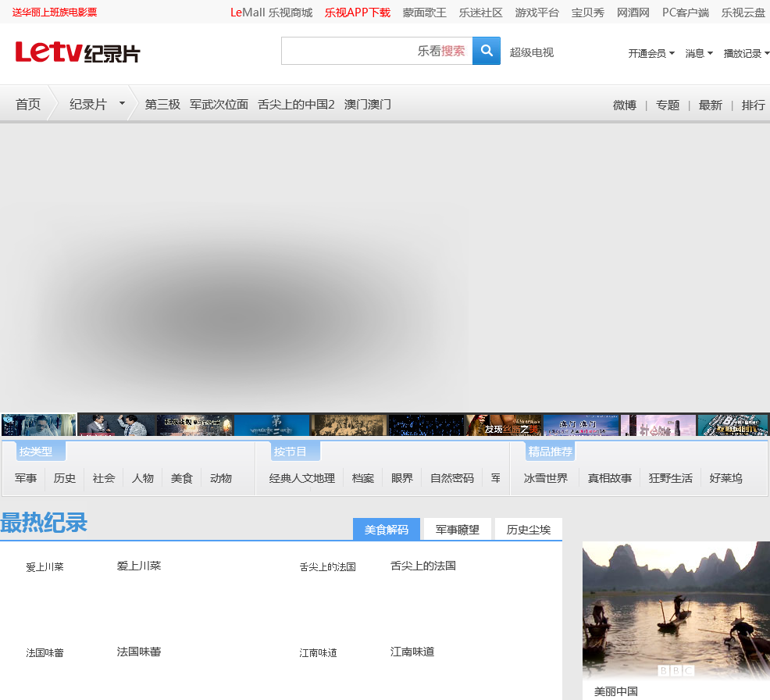Screen dimensions: 770x700
Task: Open the 蒙面歌王 top link
Action: click(425, 12)
